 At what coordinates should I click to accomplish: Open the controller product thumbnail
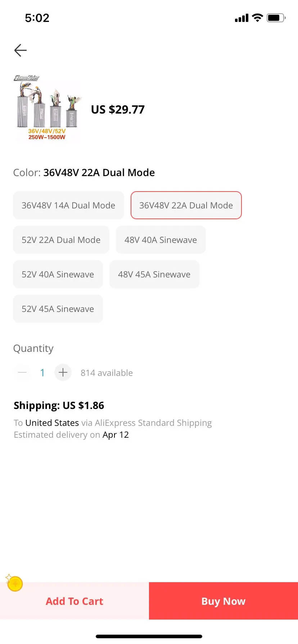tap(47, 107)
